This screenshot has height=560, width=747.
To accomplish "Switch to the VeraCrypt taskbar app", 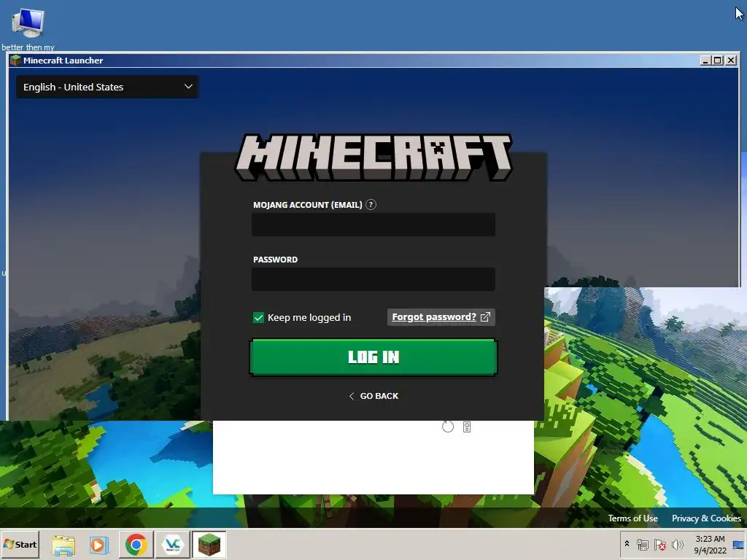I will click(x=172, y=545).
